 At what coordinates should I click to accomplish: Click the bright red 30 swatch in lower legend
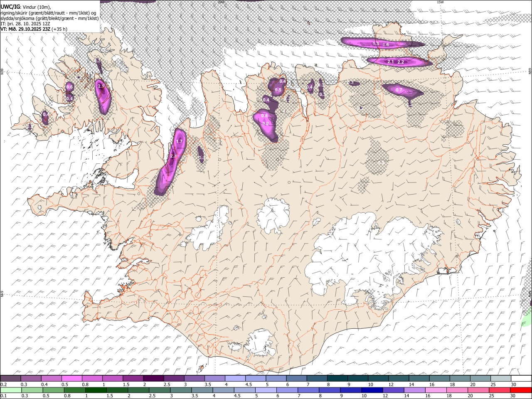pyautogui.click(x=521, y=390)
